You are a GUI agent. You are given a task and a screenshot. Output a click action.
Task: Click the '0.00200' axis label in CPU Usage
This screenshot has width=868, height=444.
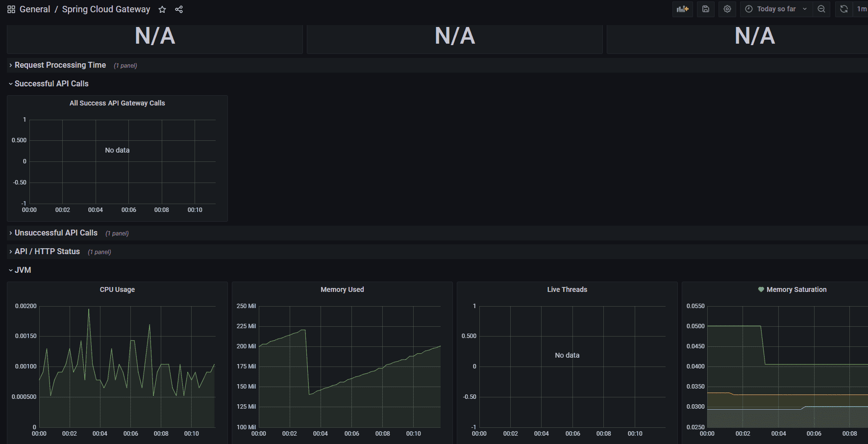pos(26,306)
